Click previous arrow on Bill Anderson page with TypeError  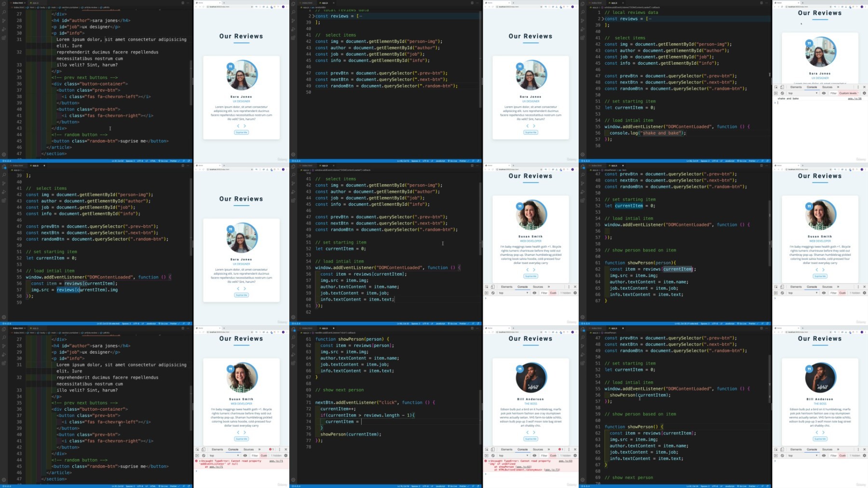coord(527,432)
